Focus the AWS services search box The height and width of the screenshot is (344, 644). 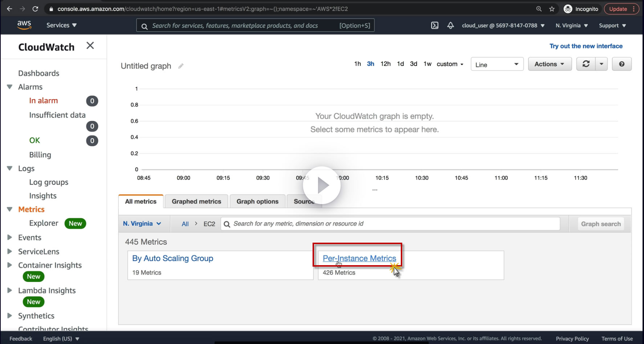click(x=255, y=25)
